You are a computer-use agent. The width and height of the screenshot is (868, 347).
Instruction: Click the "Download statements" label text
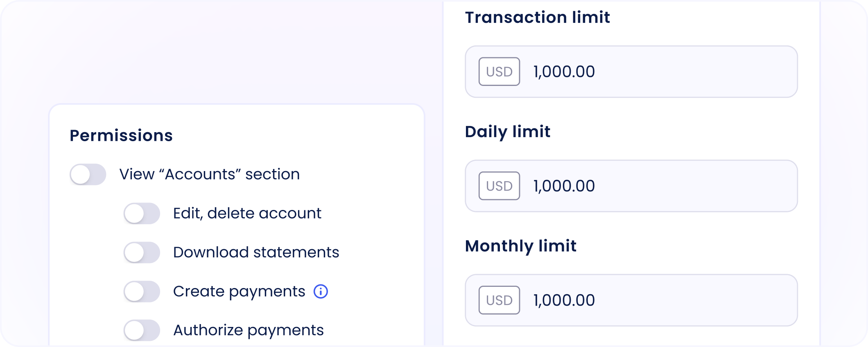[x=256, y=252]
